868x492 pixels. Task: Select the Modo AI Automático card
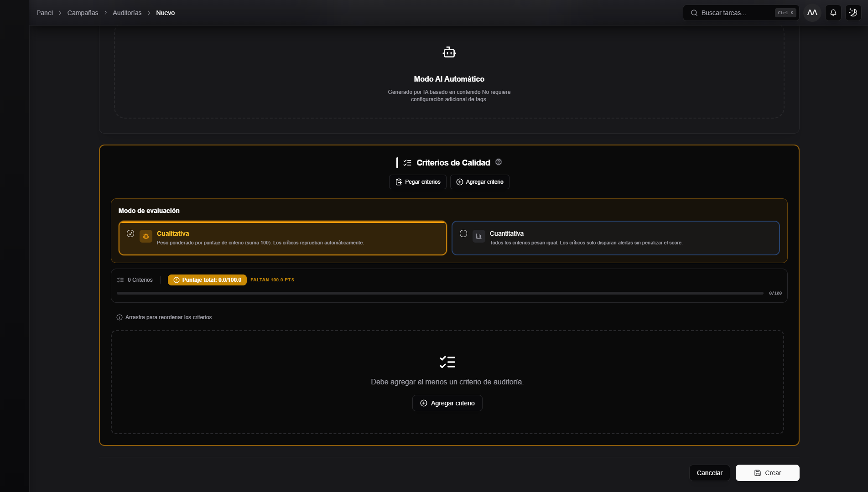point(449,72)
